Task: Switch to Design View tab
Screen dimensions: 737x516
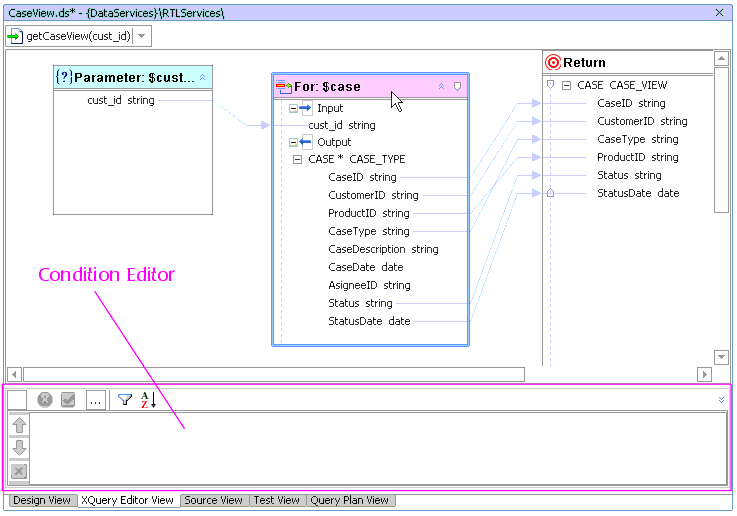Action: pyautogui.click(x=42, y=500)
